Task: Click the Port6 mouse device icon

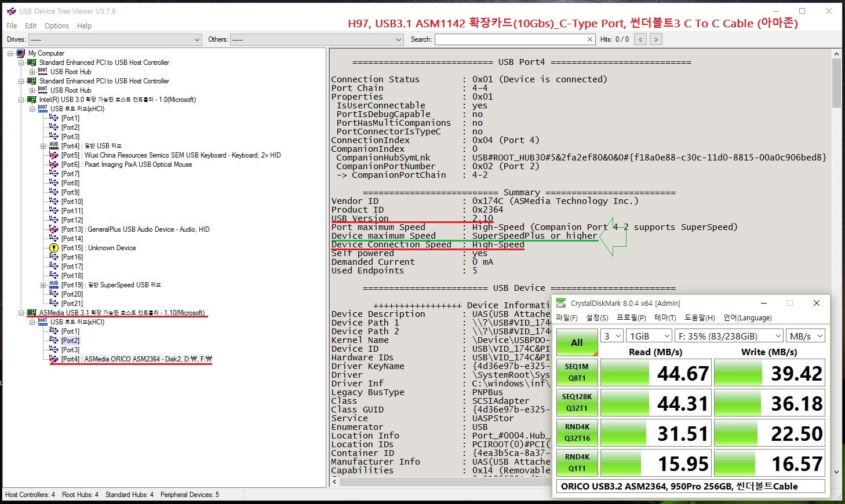Action: (53, 165)
